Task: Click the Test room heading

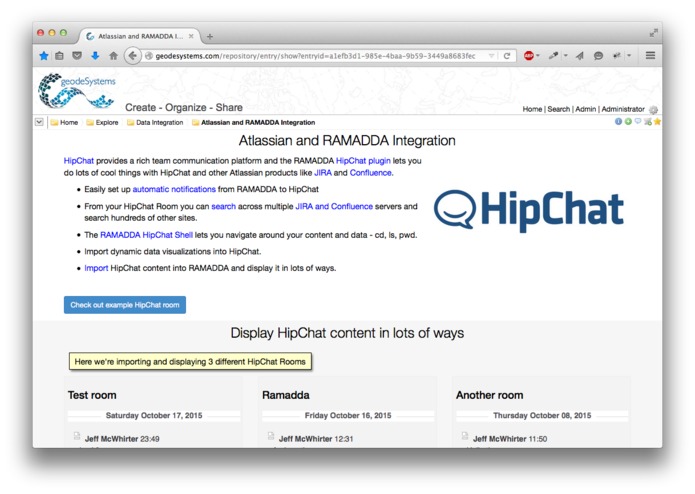Action: (x=92, y=395)
